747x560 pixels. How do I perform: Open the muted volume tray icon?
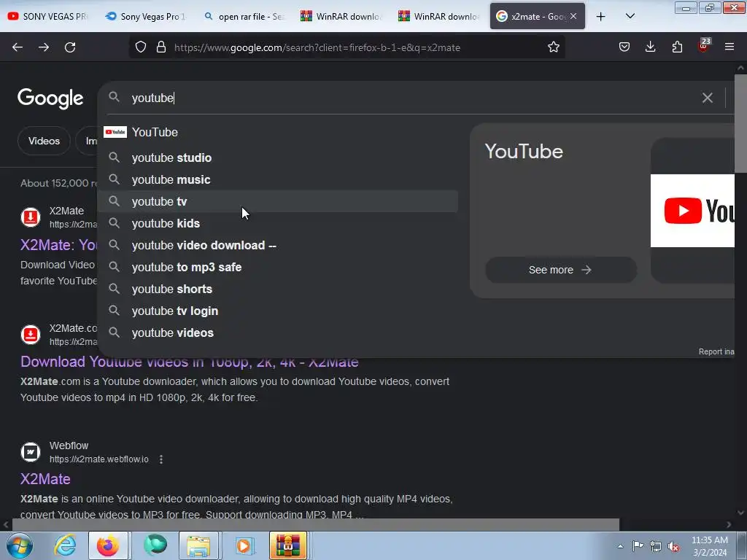pos(673,546)
